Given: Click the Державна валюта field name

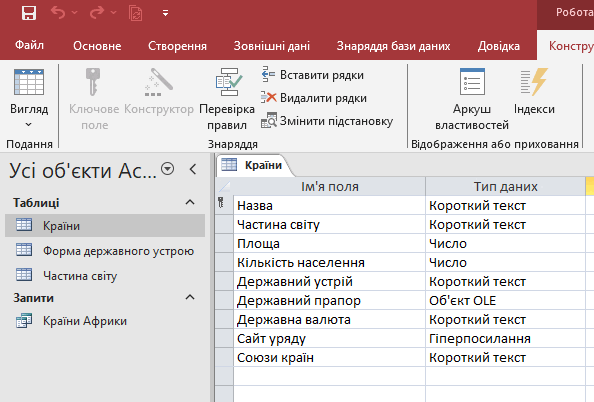Looking at the screenshot, I should pyautogui.click(x=330, y=319).
